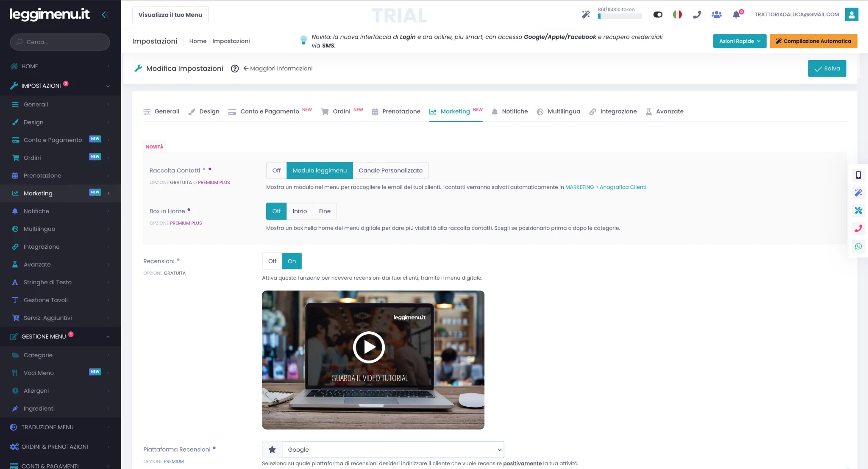Collapse GESTIONE MENU sidebar section
The height and width of the screenshot is (469, 868).
point(60,336)
